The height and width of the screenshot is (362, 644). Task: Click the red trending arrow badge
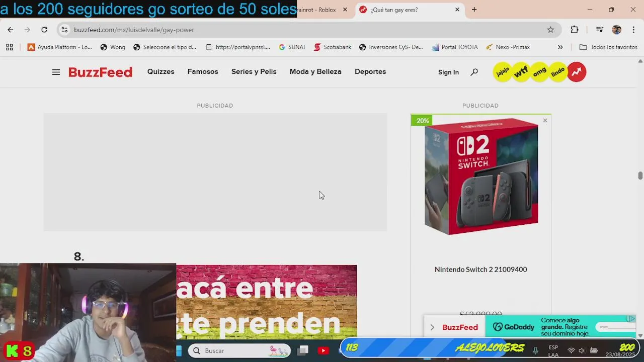577,72
